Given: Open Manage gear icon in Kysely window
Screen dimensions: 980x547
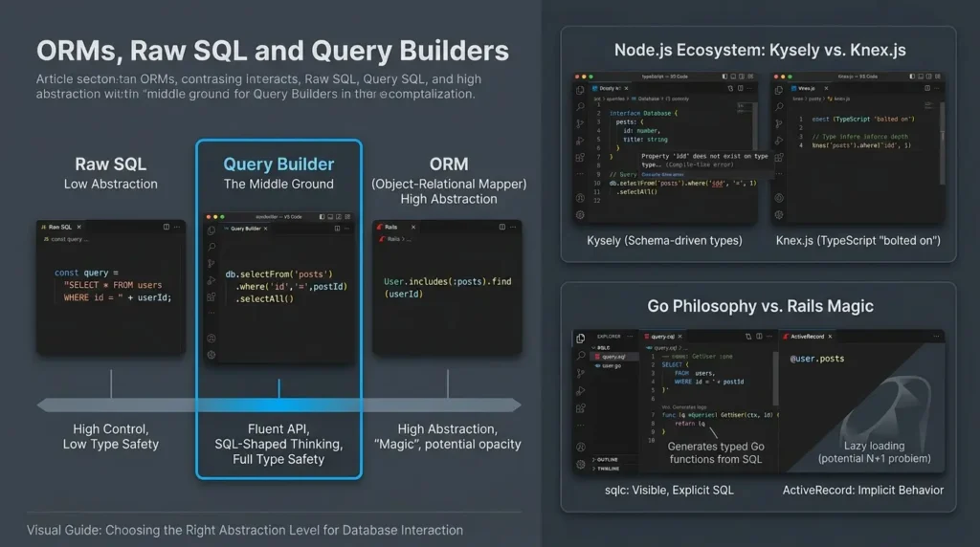Looking at the screenshot, I should [580, 215].
